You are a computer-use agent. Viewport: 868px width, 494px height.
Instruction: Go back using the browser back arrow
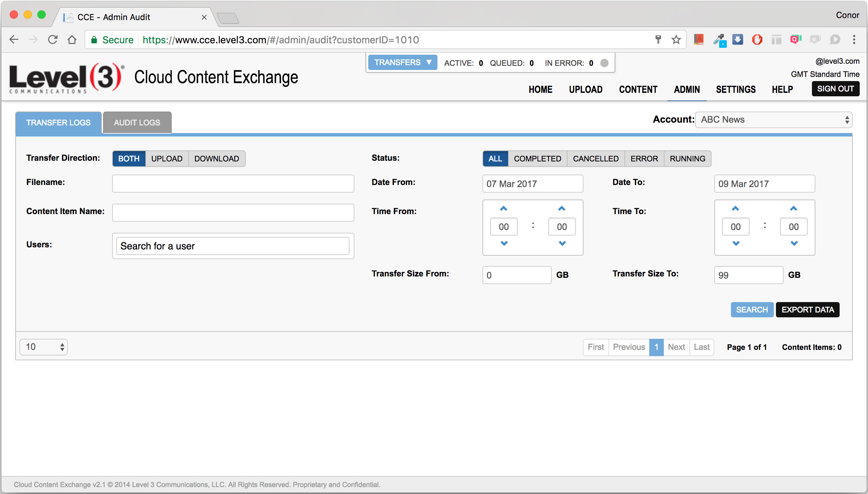pyautogui.click(x=14, y=39)
